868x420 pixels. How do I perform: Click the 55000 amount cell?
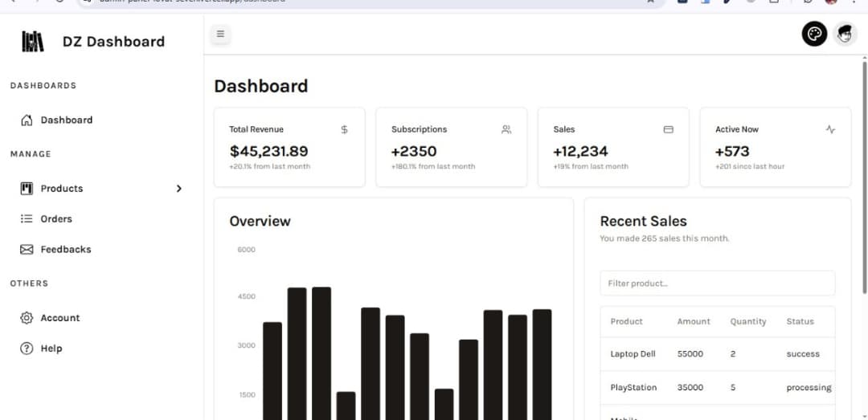(690, 354)
